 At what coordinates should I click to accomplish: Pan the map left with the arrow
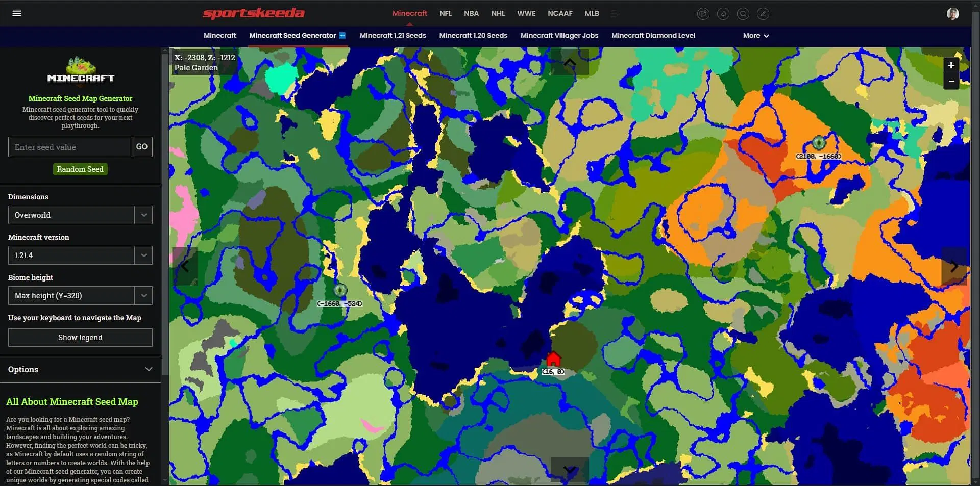185,266
